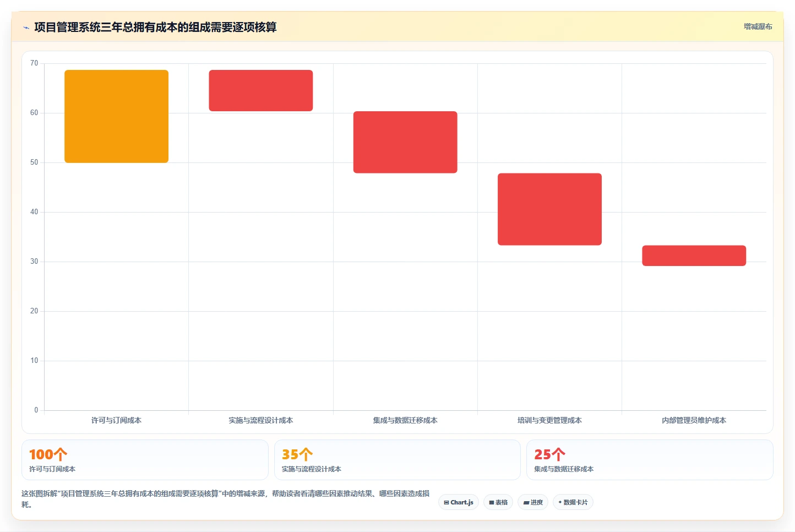This screenshot has height=532, width=795.
Task: Click the 进度 tag chip
Action: [533, 502]
